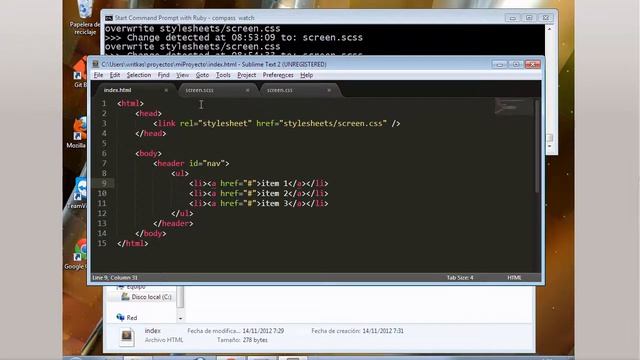Select the index.html tab
This screenshot has width=640, height=360.
(x=118, y=90)
